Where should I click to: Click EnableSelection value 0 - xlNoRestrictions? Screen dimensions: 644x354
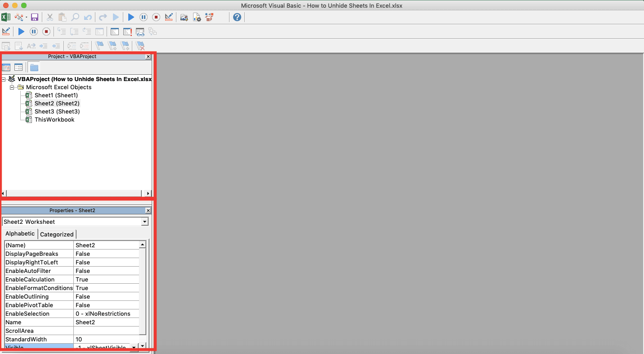pos(106,313)
